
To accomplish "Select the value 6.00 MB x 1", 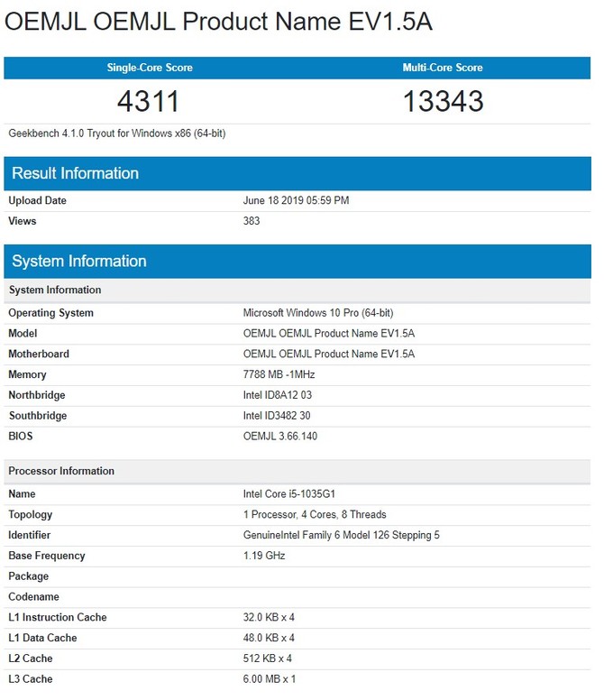I will pyautogui.click(x=270, y=679).
